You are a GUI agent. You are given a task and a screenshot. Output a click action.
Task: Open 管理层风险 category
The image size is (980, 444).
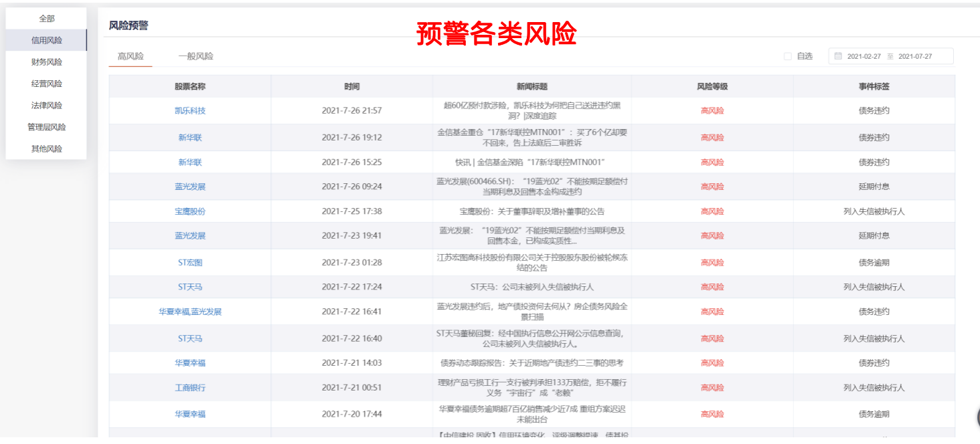tap(46, 127)
